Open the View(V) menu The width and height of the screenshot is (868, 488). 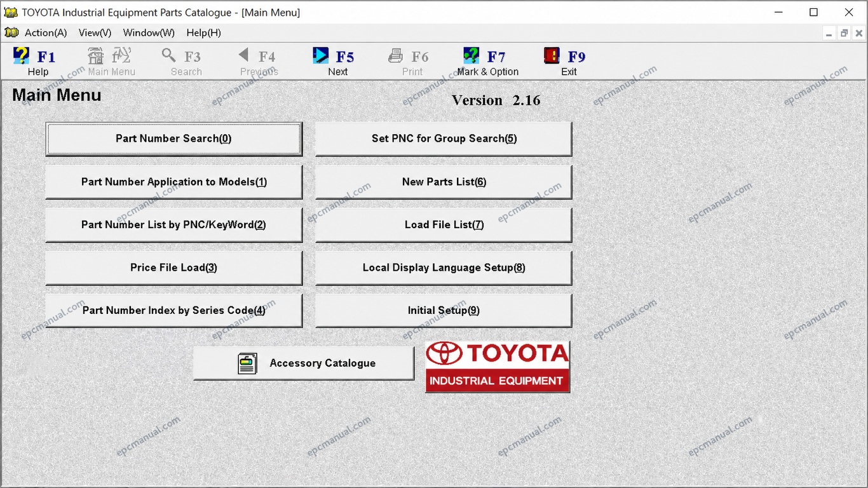(95, 32)
